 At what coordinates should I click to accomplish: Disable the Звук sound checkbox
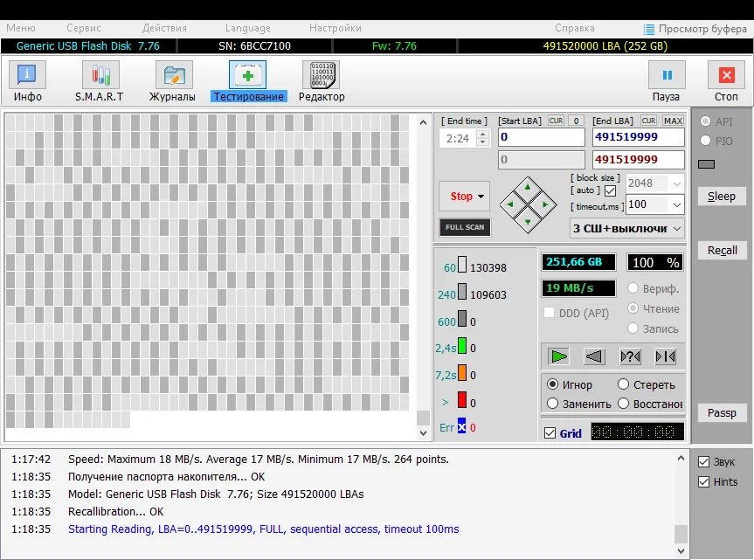point(704,461)
